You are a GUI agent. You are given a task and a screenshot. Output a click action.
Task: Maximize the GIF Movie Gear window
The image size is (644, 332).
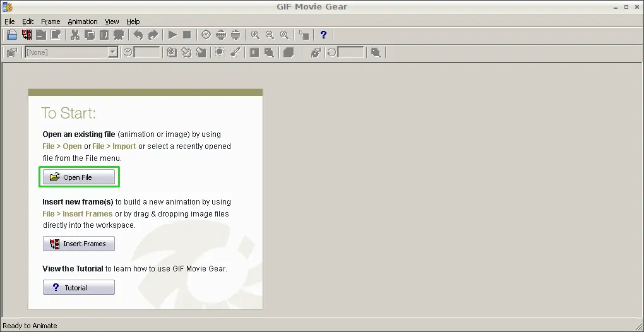(x=626, y=7)
